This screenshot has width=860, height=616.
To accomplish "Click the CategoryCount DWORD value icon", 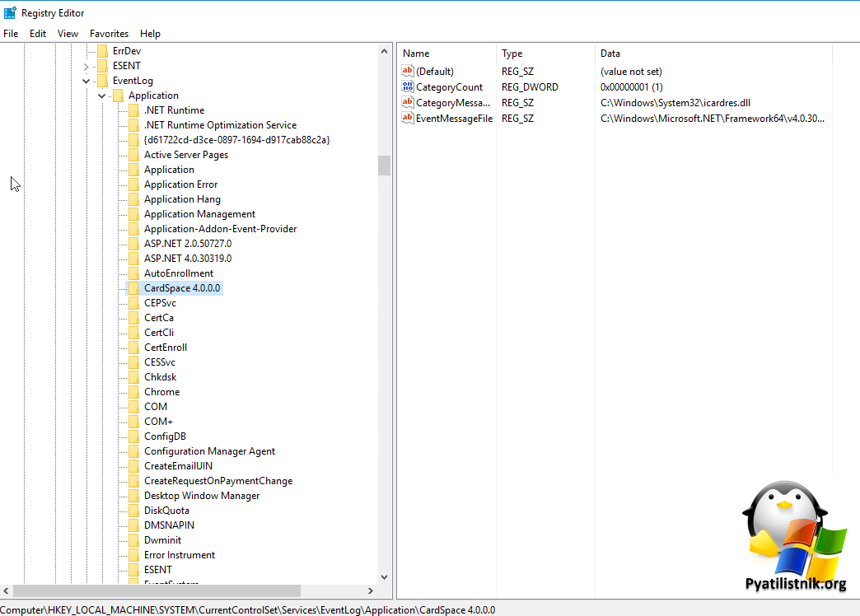I will 407,87.
